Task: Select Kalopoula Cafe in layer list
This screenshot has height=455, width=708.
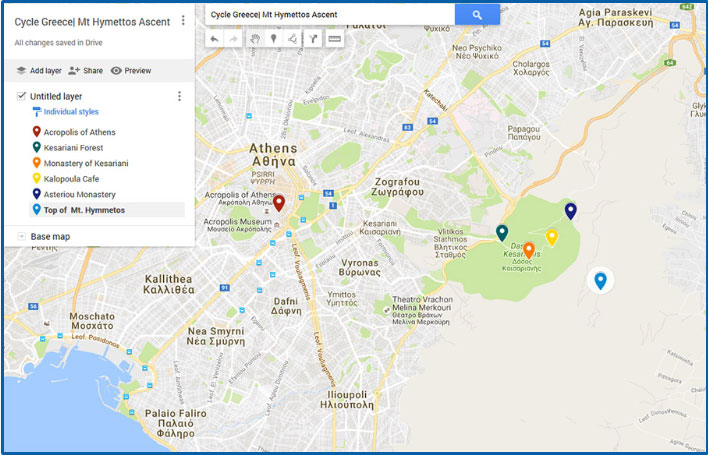Action: pos(71,179)
